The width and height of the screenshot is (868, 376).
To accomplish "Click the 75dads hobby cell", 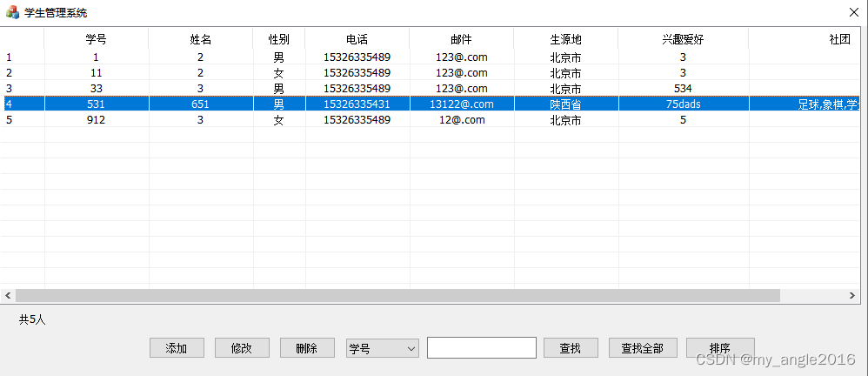I will [x=683, y=104].
